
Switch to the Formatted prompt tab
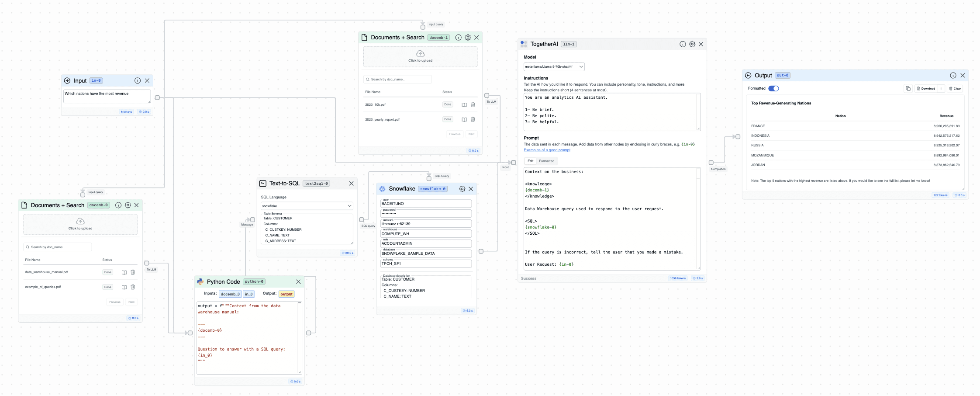point(546,161)
